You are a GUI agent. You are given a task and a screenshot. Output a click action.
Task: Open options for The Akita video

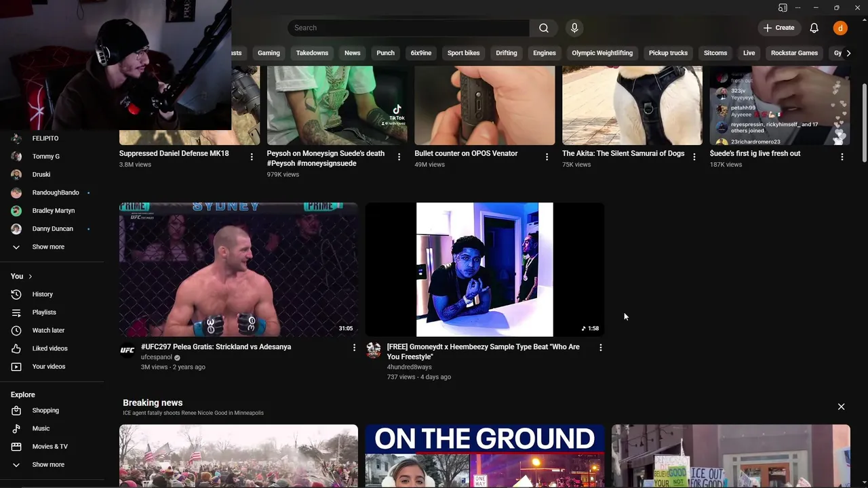[694, 157]
